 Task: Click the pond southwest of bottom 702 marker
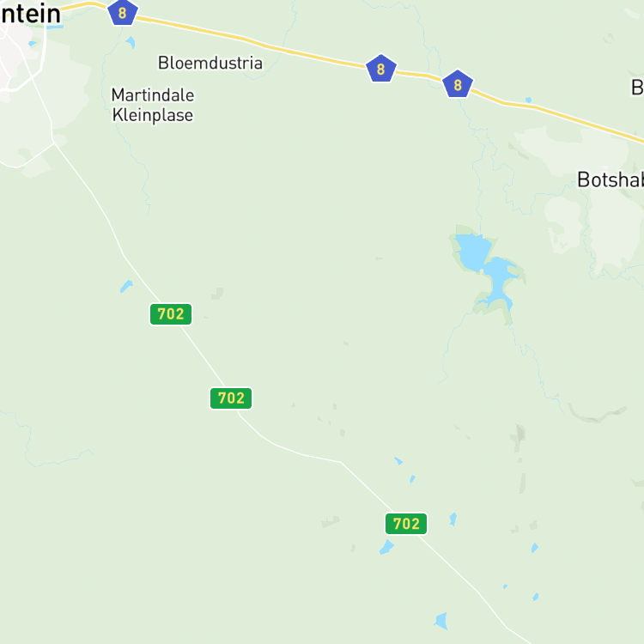[x=386, y=547]
